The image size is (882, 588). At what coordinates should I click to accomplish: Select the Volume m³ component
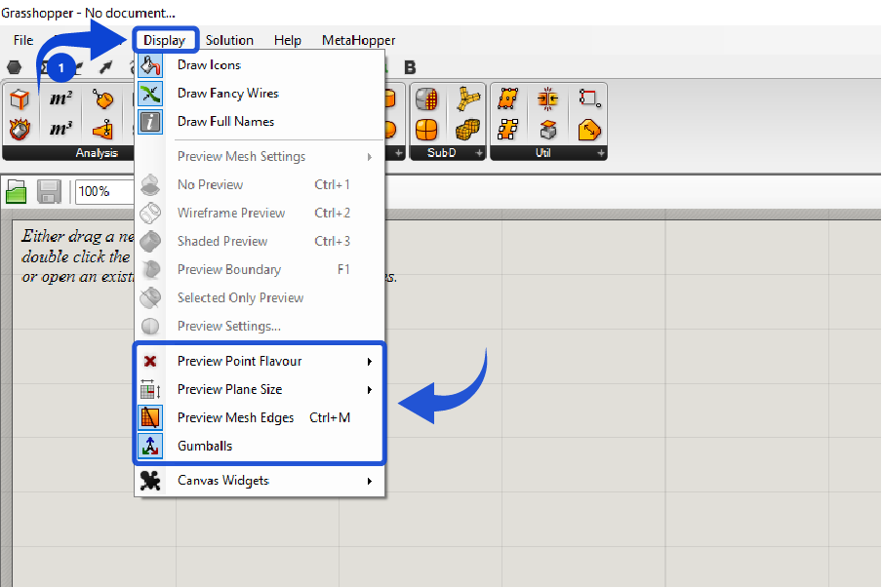(60, 130)
